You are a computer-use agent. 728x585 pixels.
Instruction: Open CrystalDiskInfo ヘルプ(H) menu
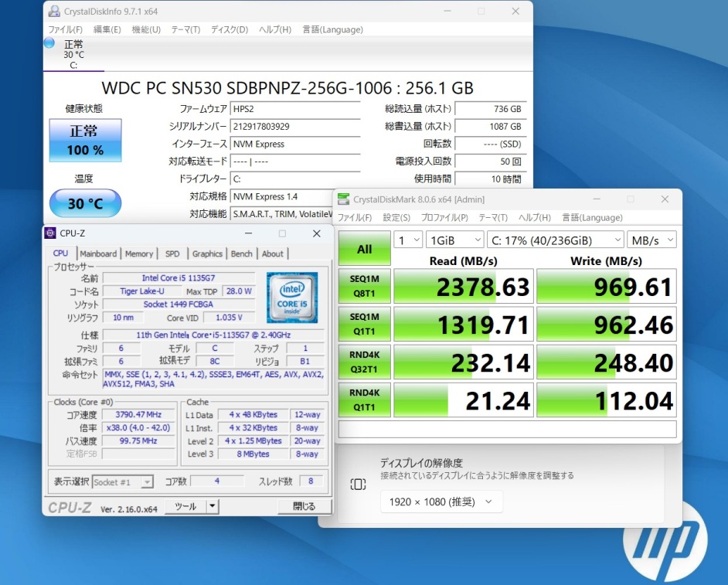pyautogui.click(x=275, y=29)
